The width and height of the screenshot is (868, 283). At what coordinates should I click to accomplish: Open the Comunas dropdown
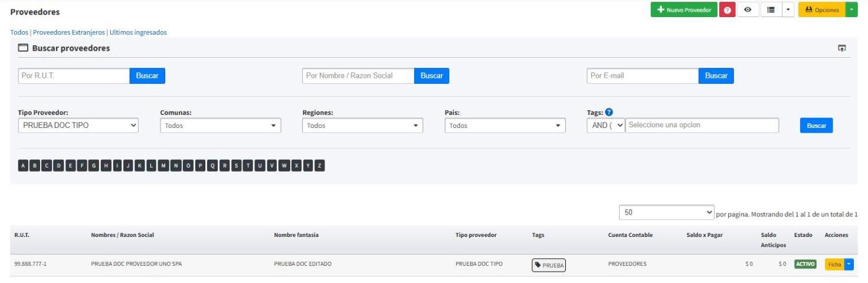[221, 126]
